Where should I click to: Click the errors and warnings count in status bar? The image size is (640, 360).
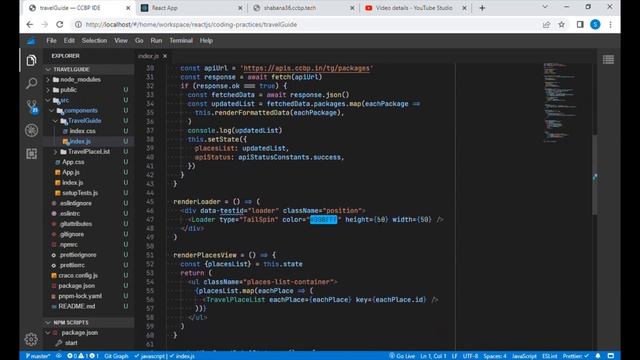82,356
